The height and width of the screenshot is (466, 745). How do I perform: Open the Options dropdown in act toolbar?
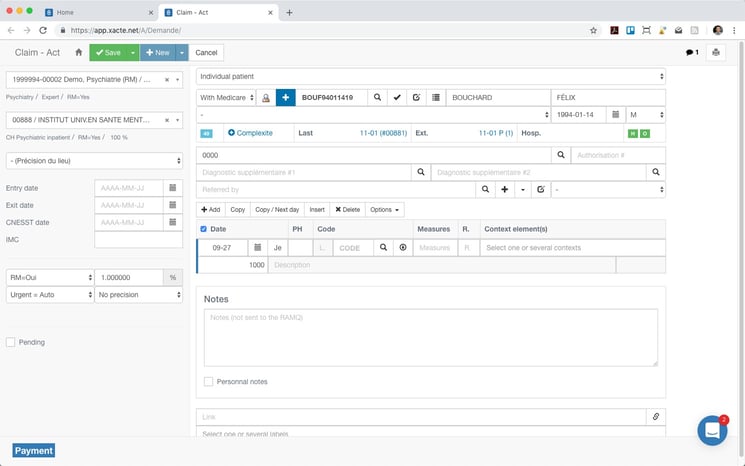(x=384, y=209)
